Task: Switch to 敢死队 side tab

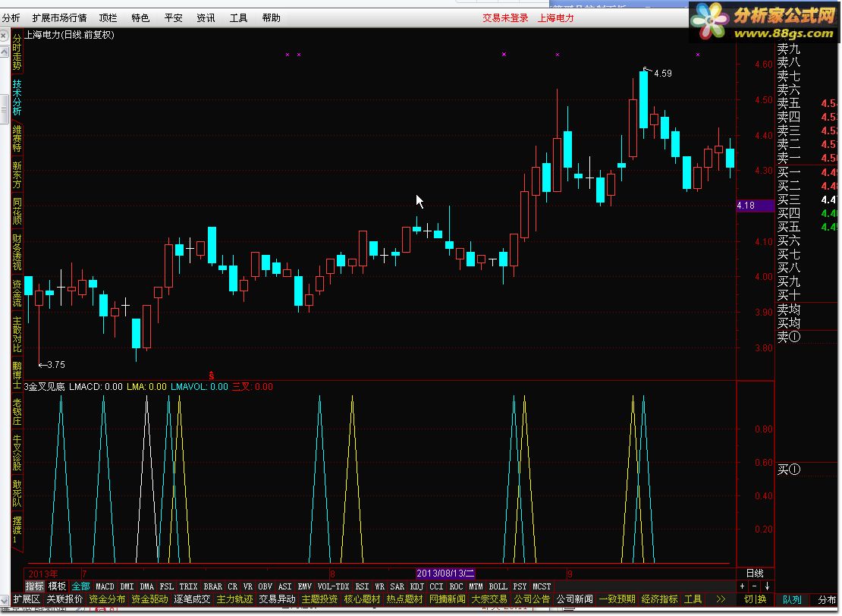Action: click(17, 494)
